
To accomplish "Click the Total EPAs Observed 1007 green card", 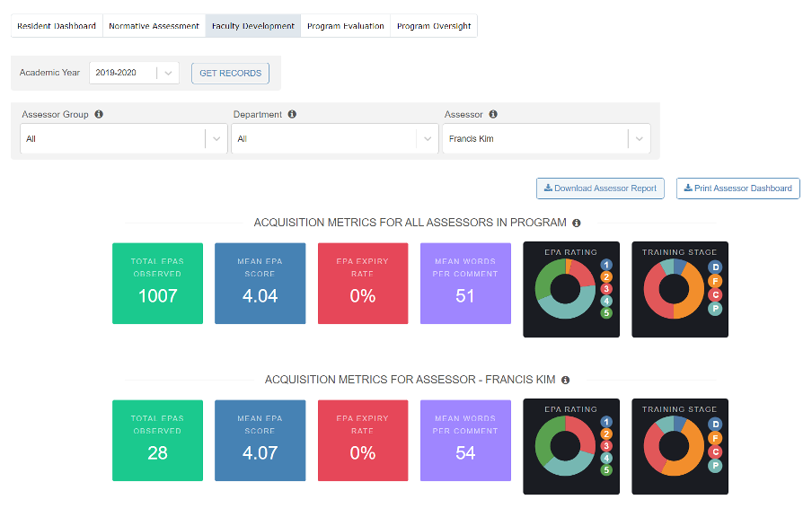I will [x=157, y=283].
